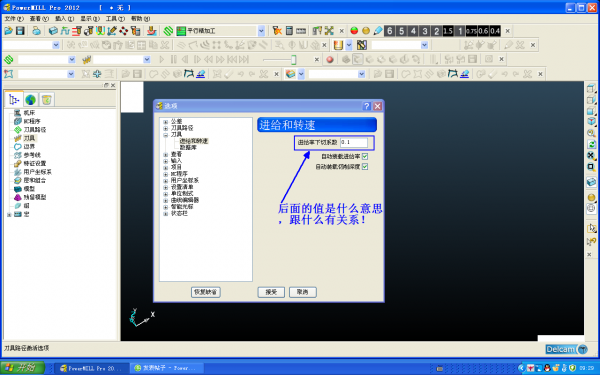600x375 pixels.
Task: Click the calculator icon in main toolbar
Action: tap(289, 31)
